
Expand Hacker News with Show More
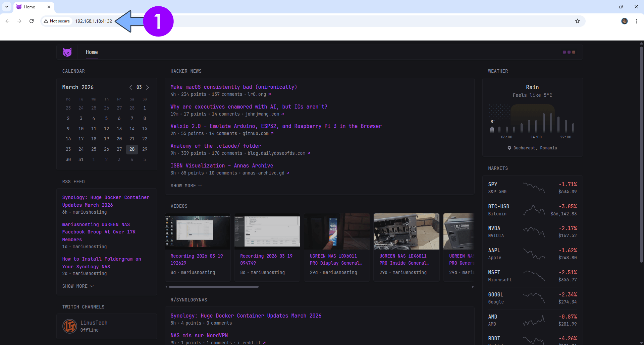(186, 186)
